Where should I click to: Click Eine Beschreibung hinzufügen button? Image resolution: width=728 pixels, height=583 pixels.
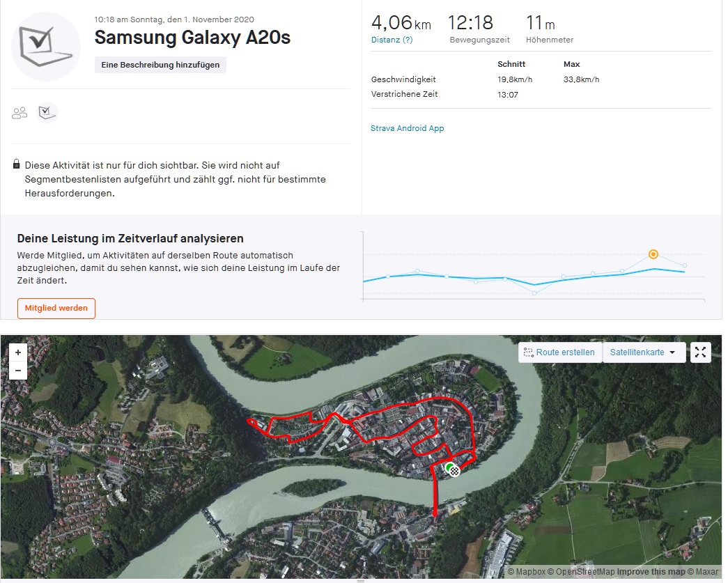click(x=160, y=65)
